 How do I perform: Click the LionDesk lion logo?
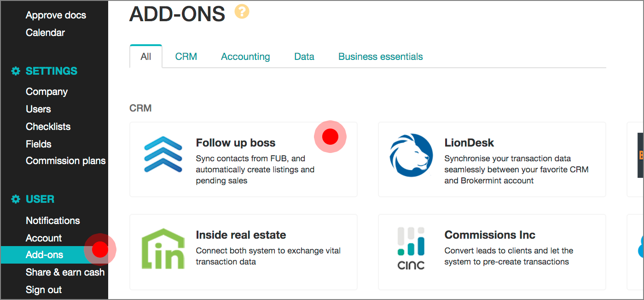point(411,155)
